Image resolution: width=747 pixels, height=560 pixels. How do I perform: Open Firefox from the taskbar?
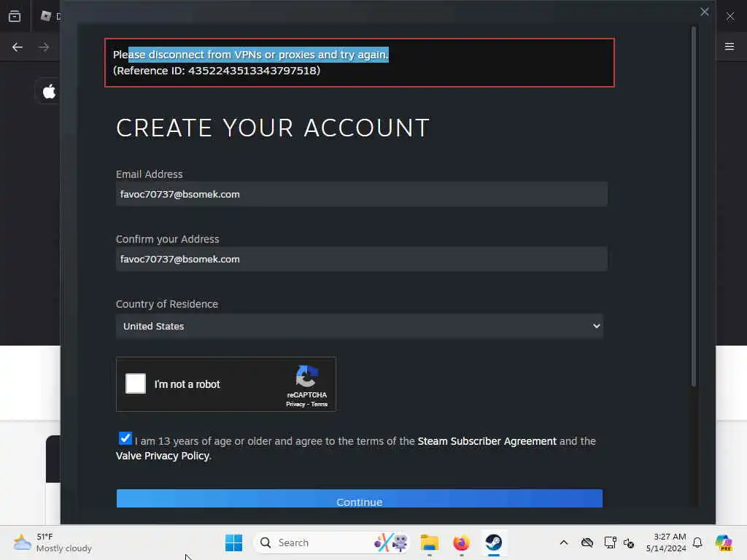tap(461, 542)
